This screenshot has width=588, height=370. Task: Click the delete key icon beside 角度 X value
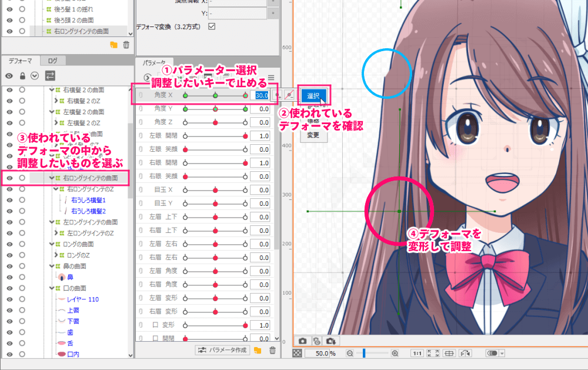click(289, 95)
